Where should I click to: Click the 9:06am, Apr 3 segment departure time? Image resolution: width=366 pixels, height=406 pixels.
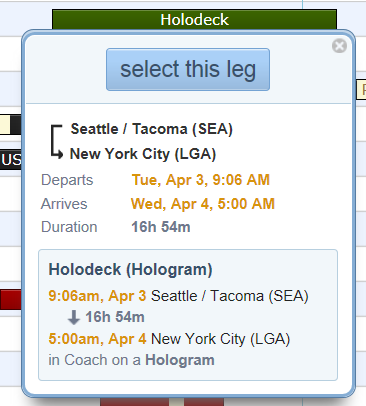97,296
